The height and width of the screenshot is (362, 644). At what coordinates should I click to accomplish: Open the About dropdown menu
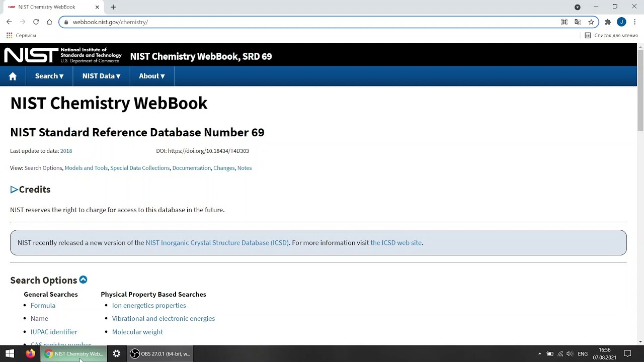click(152, 76)
